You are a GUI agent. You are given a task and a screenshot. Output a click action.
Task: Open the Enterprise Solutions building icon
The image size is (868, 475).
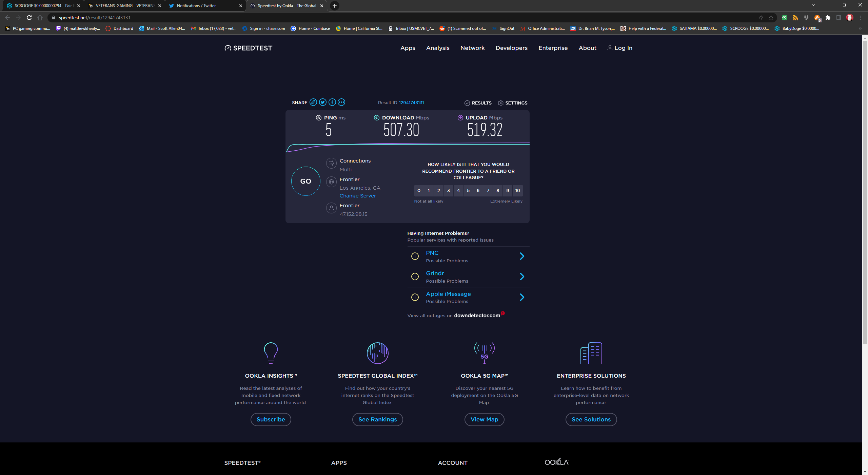[591, 353]
